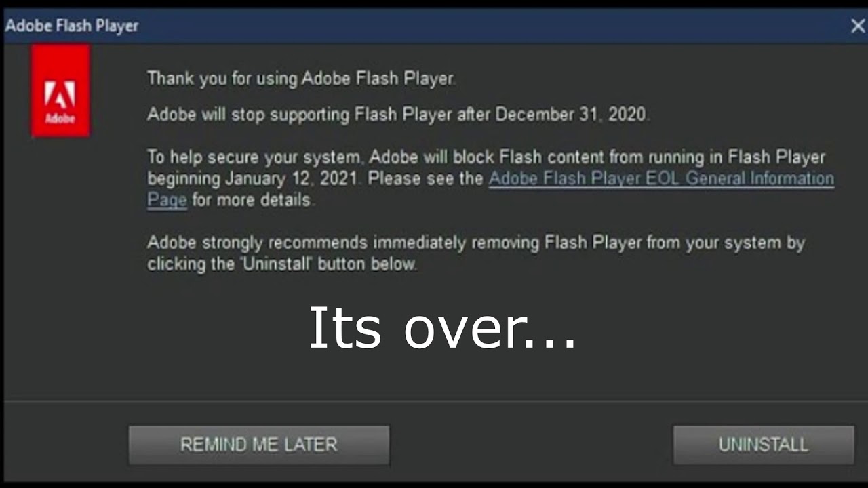Click the 'Adobe Flash Player' window title
The width and height of the screenshot is (868, 488).
pyautogui.click(x=72, y=26)
